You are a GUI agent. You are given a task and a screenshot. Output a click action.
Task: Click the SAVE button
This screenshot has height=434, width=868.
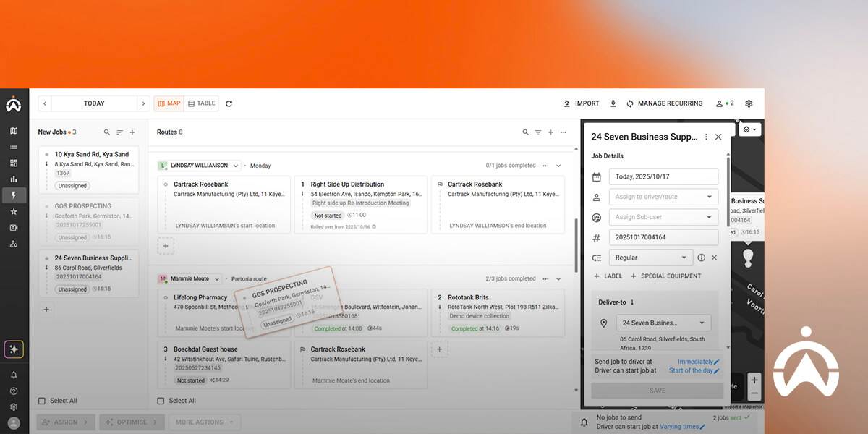(x=657, y=391)
